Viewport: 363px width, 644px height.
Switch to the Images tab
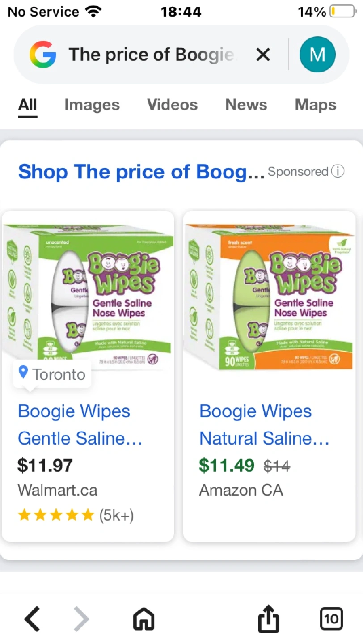pyautogui.click(x=92, y=105)
